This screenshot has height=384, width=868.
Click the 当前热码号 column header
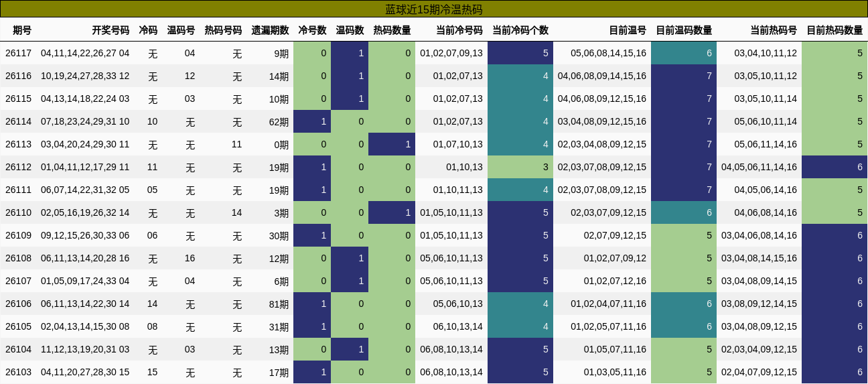click(x=774, y=30)
